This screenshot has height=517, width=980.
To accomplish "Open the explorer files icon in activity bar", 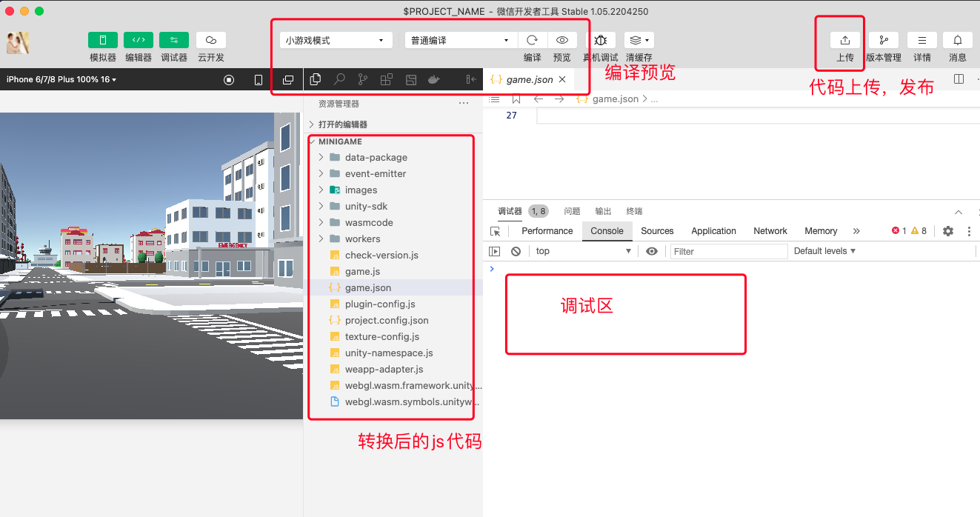I will [316, 79].
